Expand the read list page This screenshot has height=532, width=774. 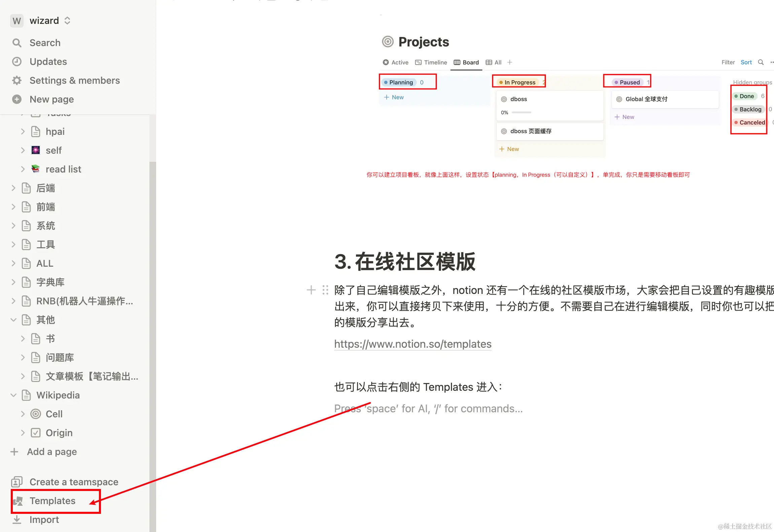pos(23,169)
